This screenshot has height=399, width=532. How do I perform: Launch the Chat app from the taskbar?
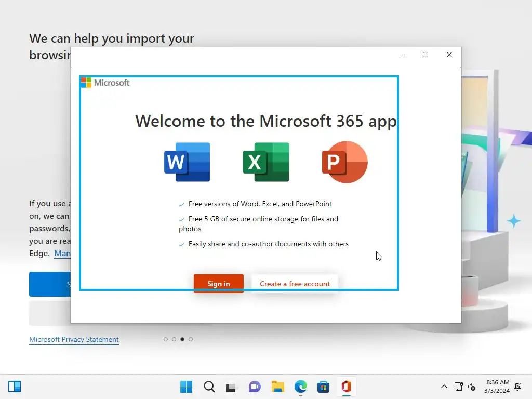click(x=255, y=387)
